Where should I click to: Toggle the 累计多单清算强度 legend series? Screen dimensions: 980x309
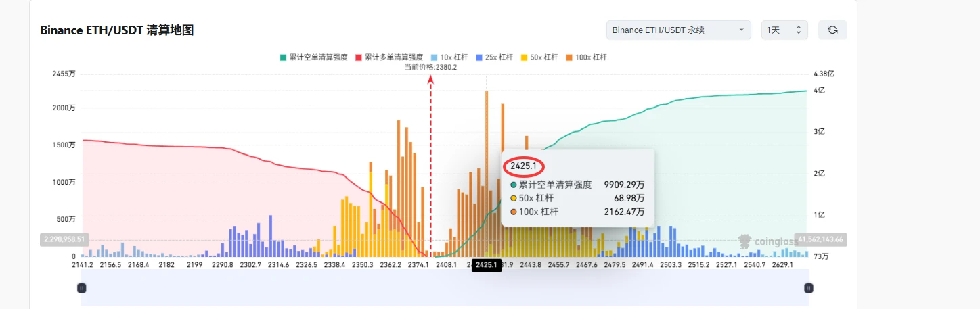click(x=389, y=57)
